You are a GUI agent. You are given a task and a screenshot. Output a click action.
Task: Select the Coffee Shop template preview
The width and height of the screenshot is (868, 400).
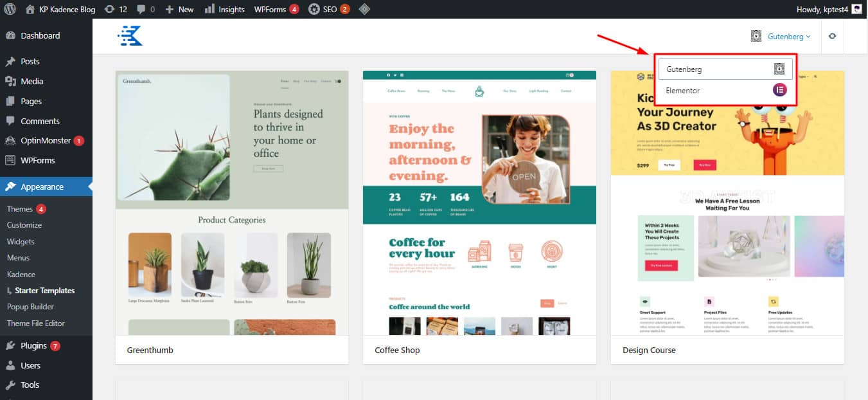479,203
